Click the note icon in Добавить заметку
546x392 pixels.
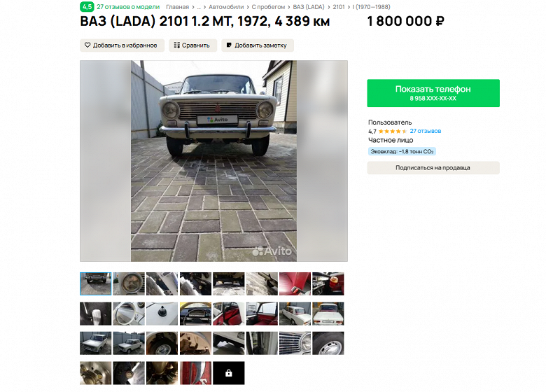pyautogui.click(x=229, y=45)
